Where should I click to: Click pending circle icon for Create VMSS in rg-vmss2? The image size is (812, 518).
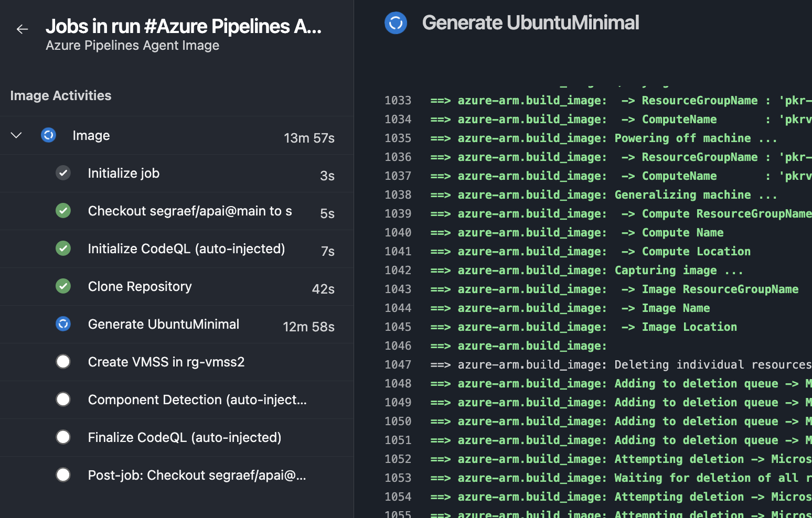(x=63, y=362)
